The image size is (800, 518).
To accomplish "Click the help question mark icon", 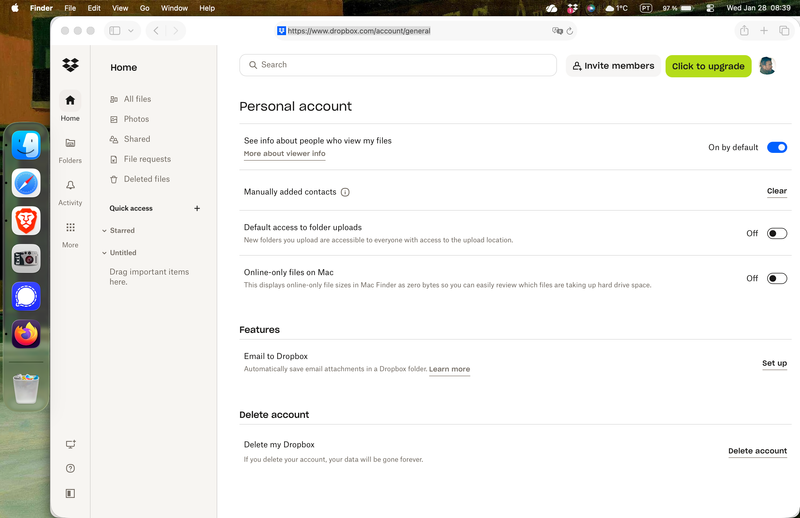I will (70, 468).
